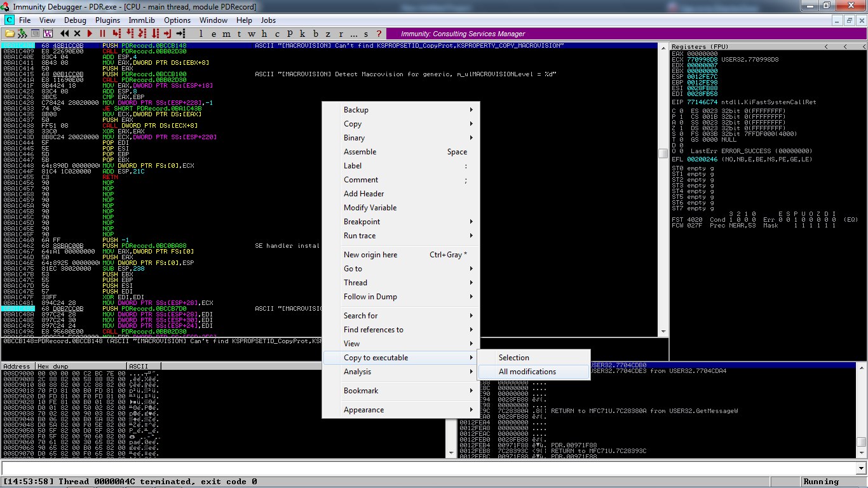Expand the Run trace submenu
The image size is (868, 488).
coord(401,236)
